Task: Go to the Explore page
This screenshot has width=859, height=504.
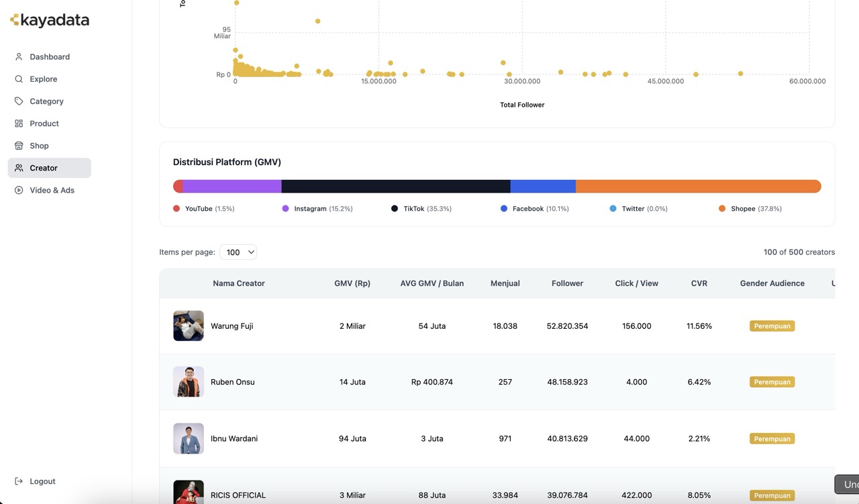Action: [x=43, y=79]
